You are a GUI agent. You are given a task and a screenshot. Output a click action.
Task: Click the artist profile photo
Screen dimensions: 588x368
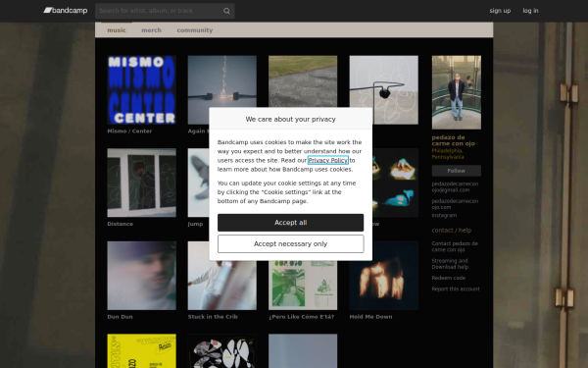[x=456, y=92]
